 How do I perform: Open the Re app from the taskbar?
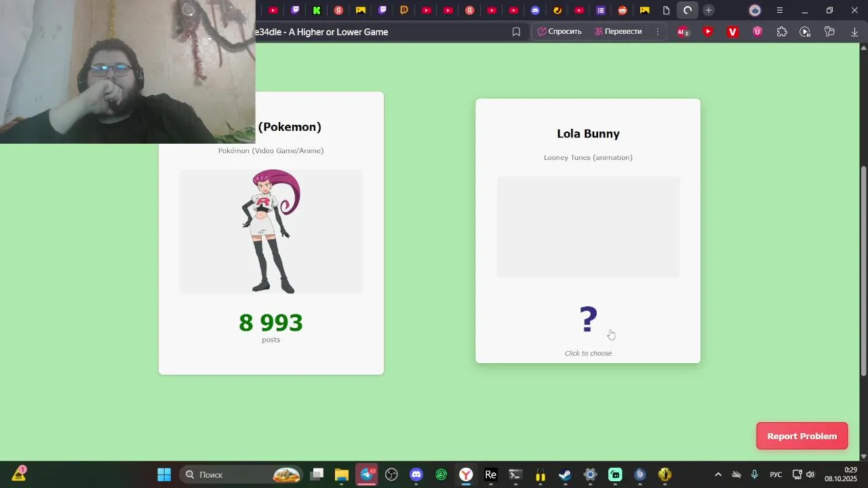(x=491, y=474)
